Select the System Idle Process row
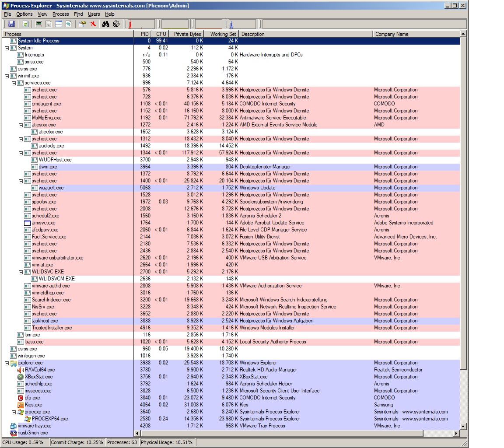The width and height of the screenshot is (504, 448). [231, 41]
